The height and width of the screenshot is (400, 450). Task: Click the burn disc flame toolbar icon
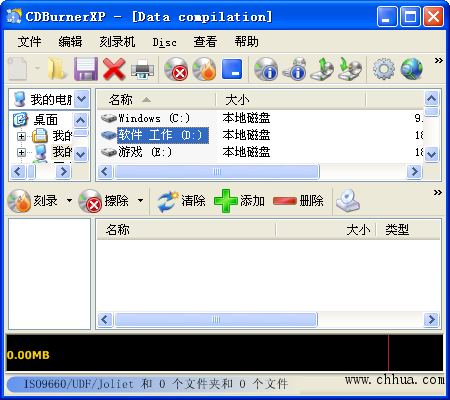204,69
